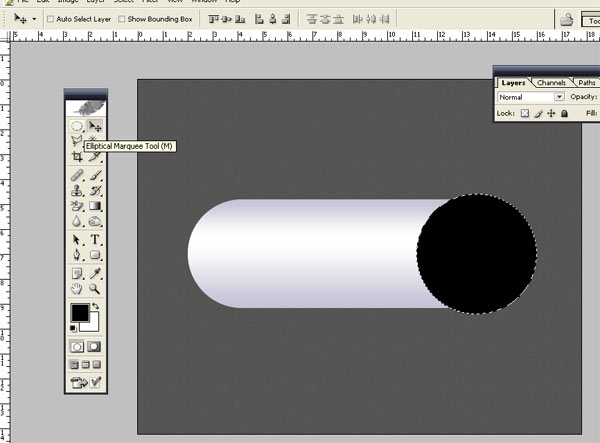Click Align Right Edges icon
Image resolution: width=600 pixels, height=443 pixels.
286,19
